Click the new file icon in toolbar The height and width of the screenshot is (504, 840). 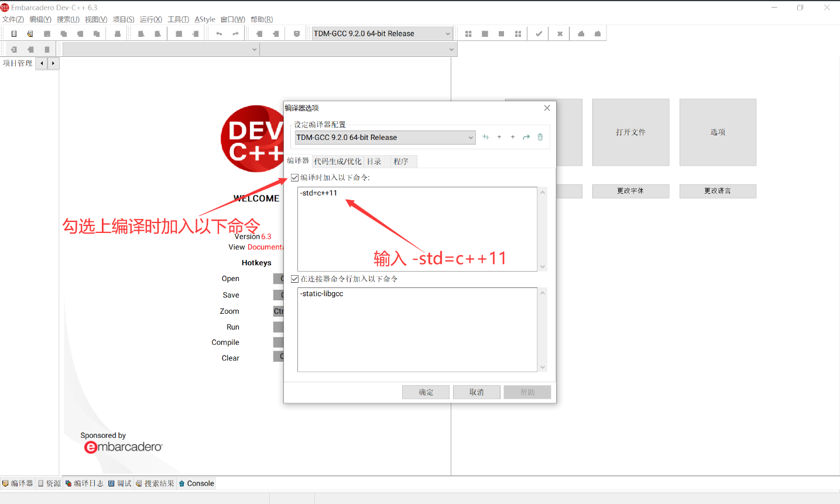pos(14,34)
